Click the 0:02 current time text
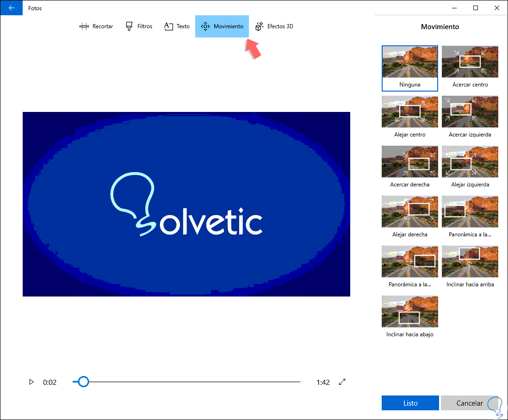The width and height of the screenshot is (508, 420). pos(50,383)
